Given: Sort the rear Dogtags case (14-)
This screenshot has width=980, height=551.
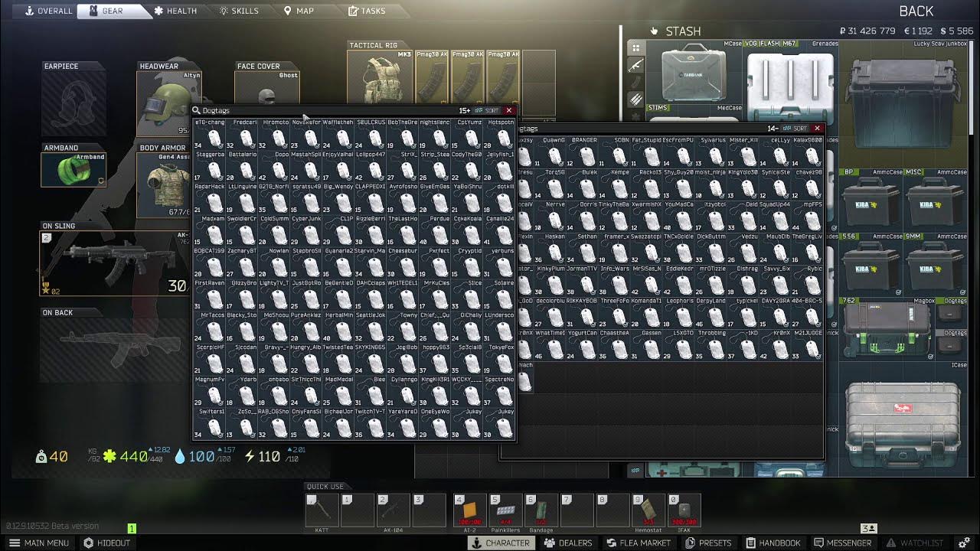Looking at the screenshot, I should point(796,129).
